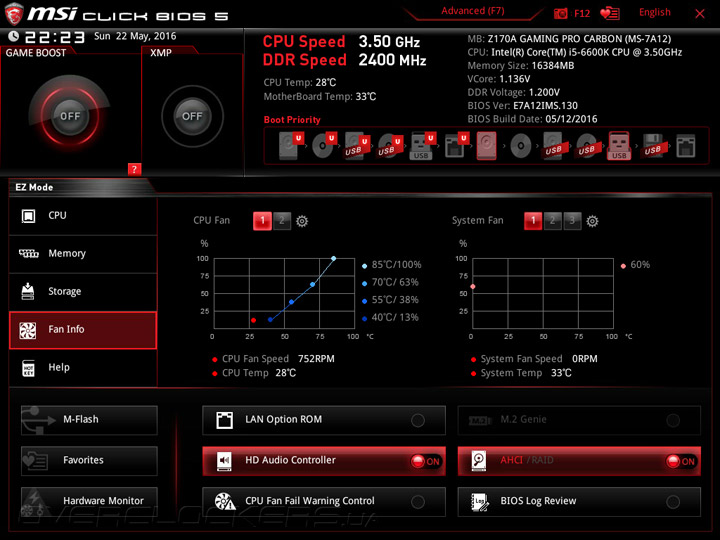
Task: Select CPU Fan 2 tab
Action: point(282,221)
